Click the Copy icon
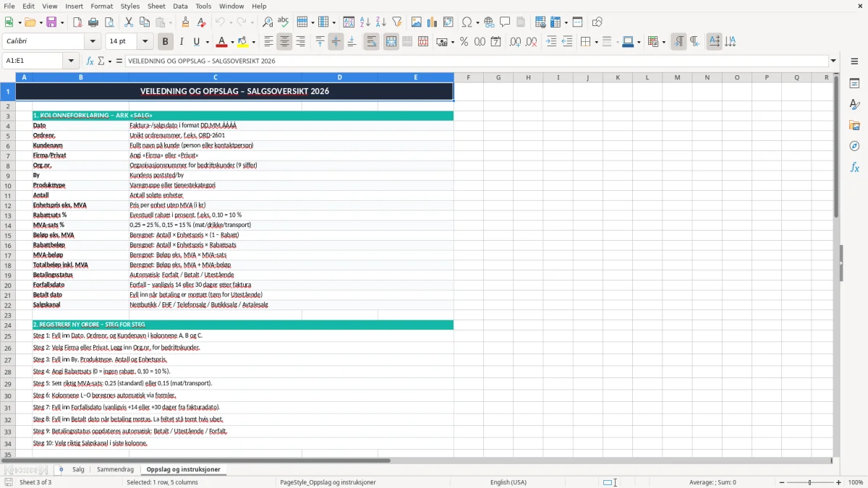Viewport: 868px width, 488px height. pos(144,22)
